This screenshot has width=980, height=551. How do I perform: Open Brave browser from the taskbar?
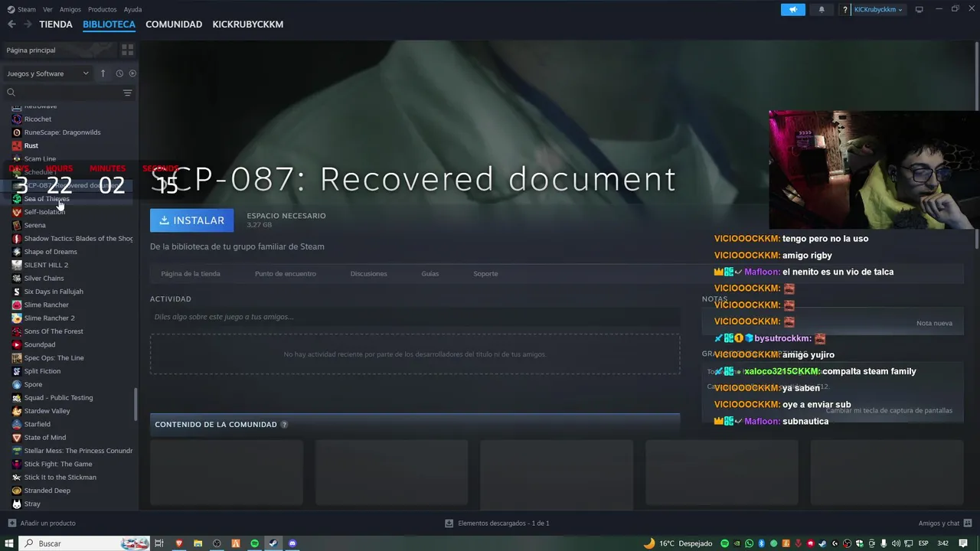click(x=179, y=543)
